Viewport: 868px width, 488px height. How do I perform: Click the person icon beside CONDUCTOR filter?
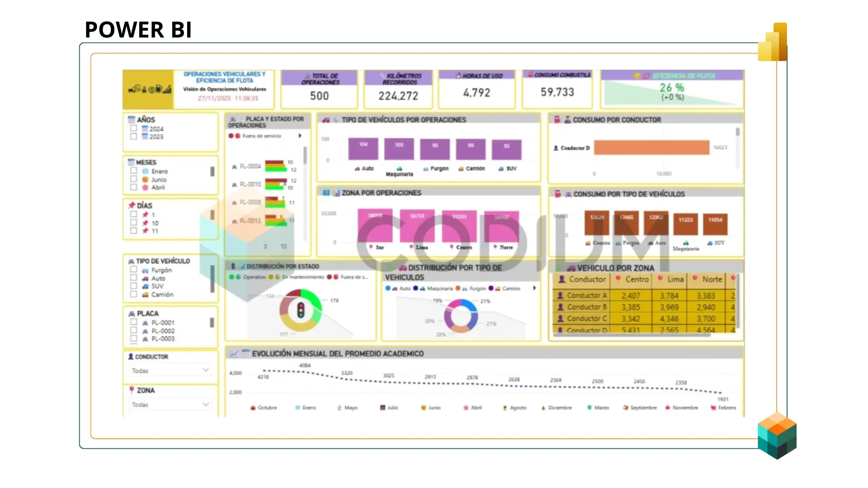(131, 357)
